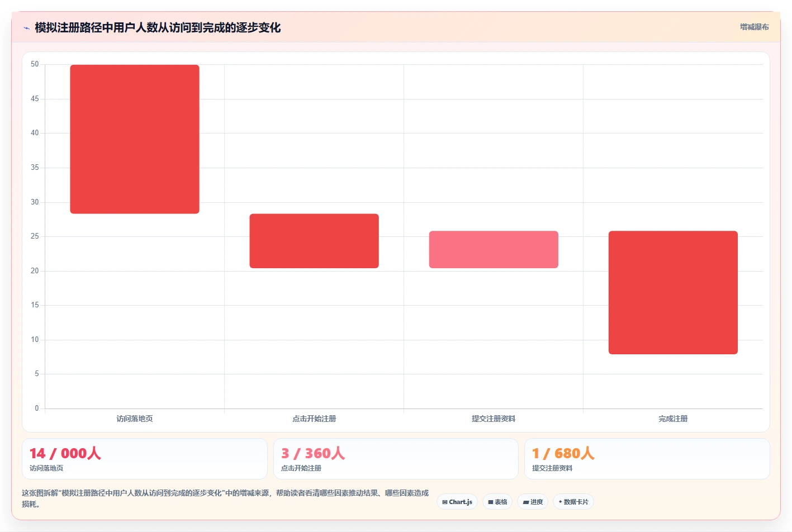Click the 表格 tag
792x532 pixels.
497,502
